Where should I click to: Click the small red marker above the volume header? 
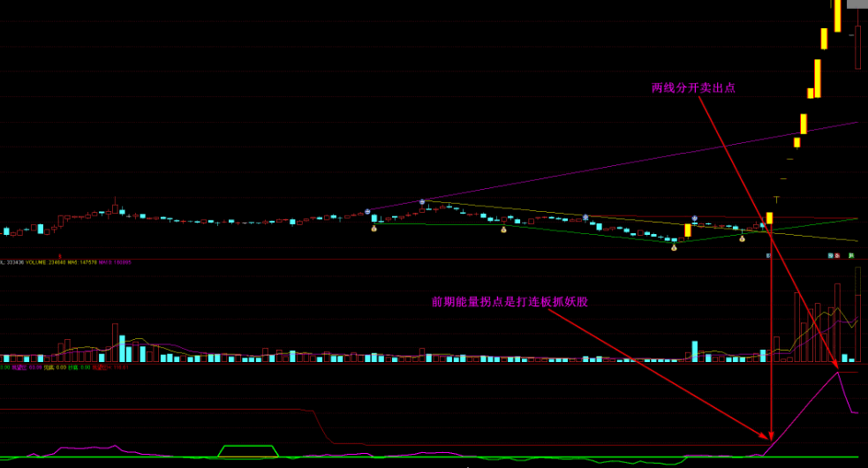pyautogui.click(x=60, y=256)
